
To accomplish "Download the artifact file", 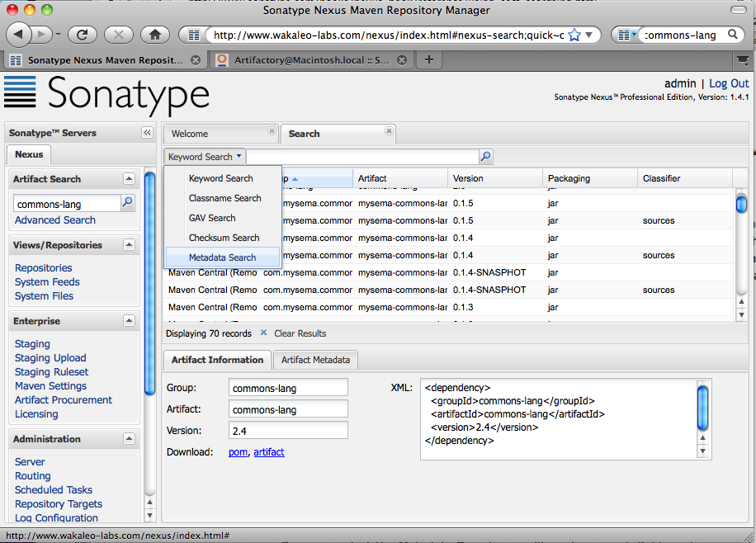I will 269,452.
